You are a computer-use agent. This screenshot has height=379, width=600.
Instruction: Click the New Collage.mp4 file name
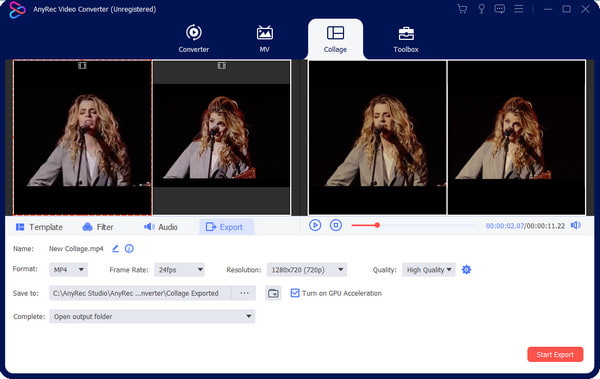click(x=76, y=249)
